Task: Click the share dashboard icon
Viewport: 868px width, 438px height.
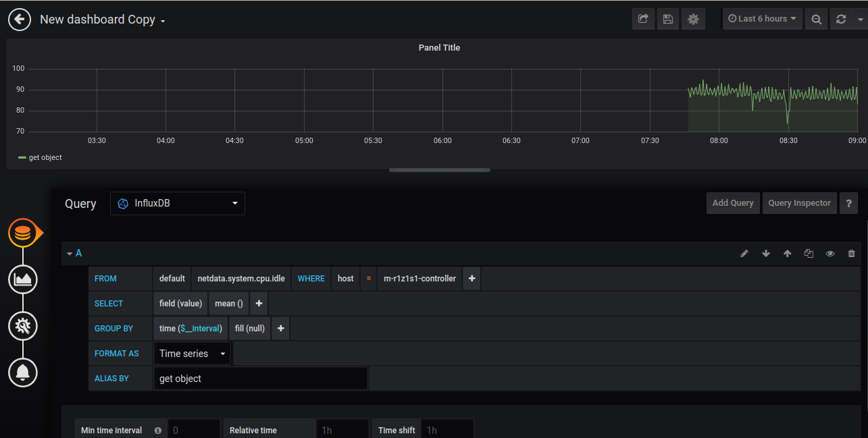Action: (643, 19)
